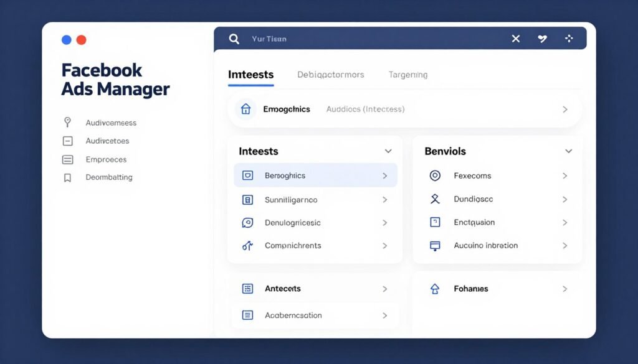Select the pin icon beside Audivcemsess
This screenshot has width=638, height=364.
68,122
